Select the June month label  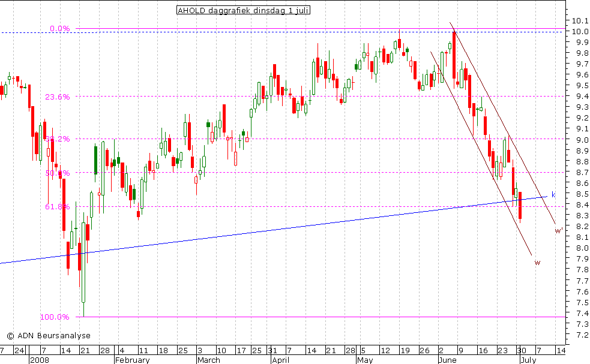447,360
